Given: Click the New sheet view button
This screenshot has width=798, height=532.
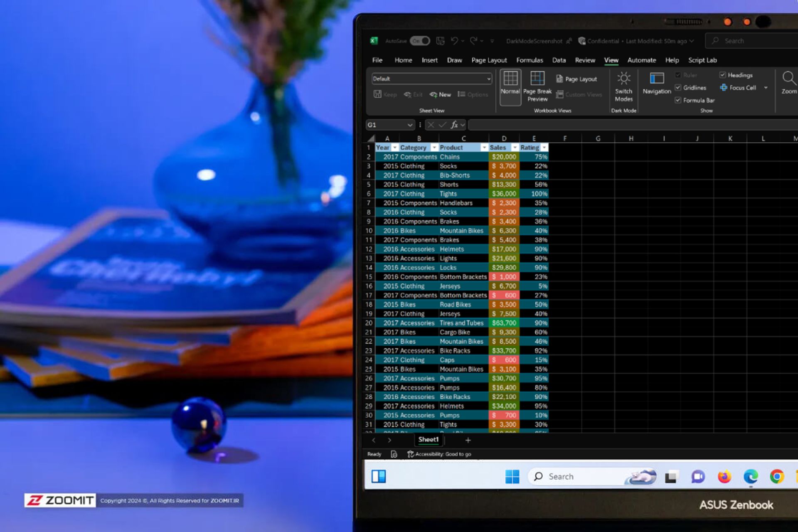Looking at the screenshot, I should (441, 95).
